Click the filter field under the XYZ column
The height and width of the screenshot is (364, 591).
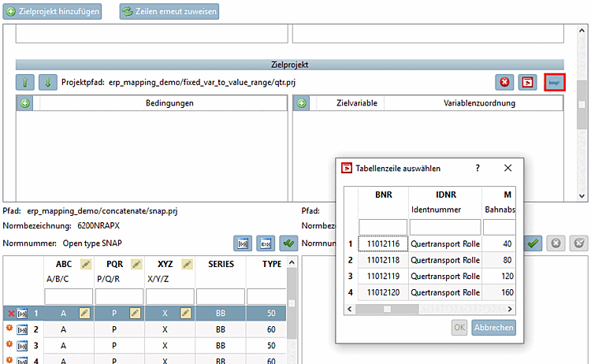coord(169,296)
